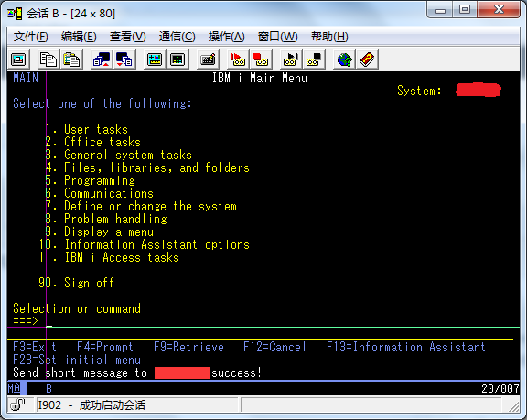This screenshot has height=420, width=527.
Task: Minimize the 会话 B window
Action: 440,11
